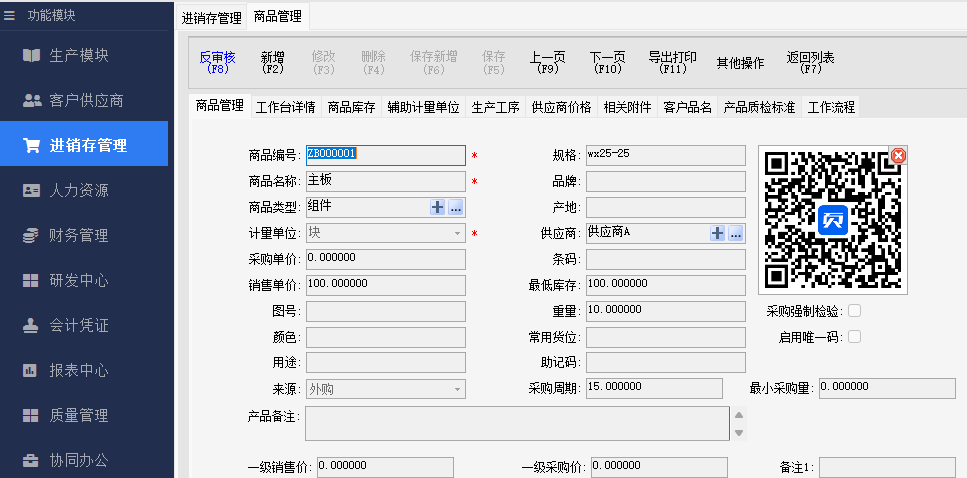Viewport: 967px width, 478px height.
Task: Remove QR code image with red X
Action: (x=898, y=155)
